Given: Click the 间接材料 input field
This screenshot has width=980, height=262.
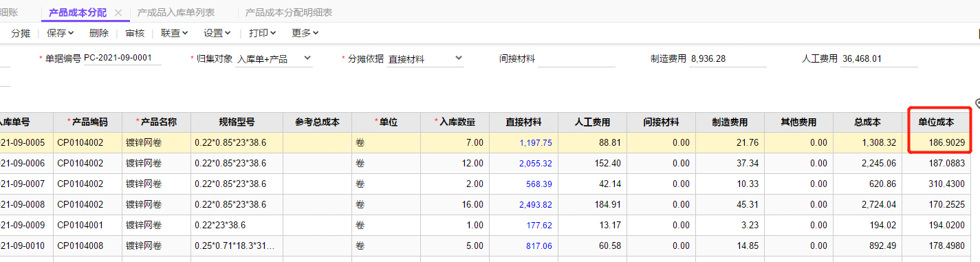Looking at the screenshot, I should [x=576, y=59].
